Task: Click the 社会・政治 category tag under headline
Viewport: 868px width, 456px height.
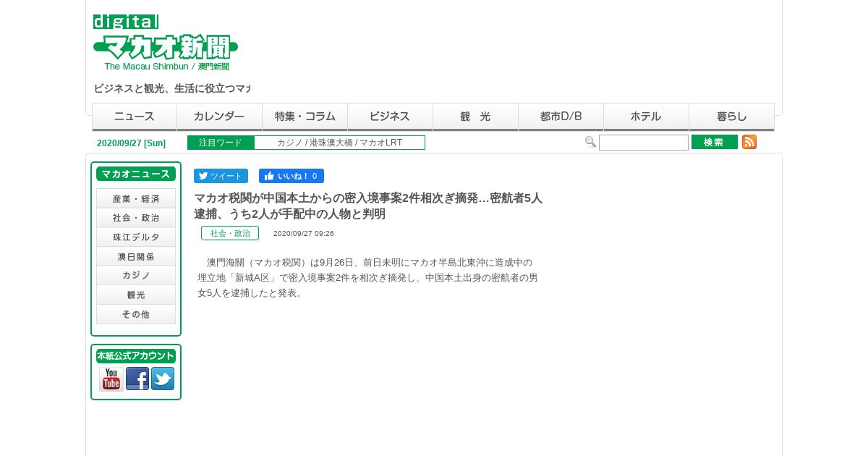Action: 230,233
